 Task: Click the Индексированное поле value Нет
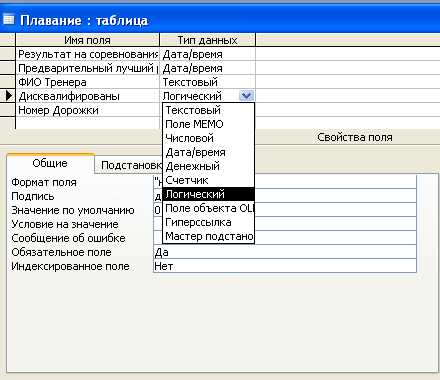point(285,266)
